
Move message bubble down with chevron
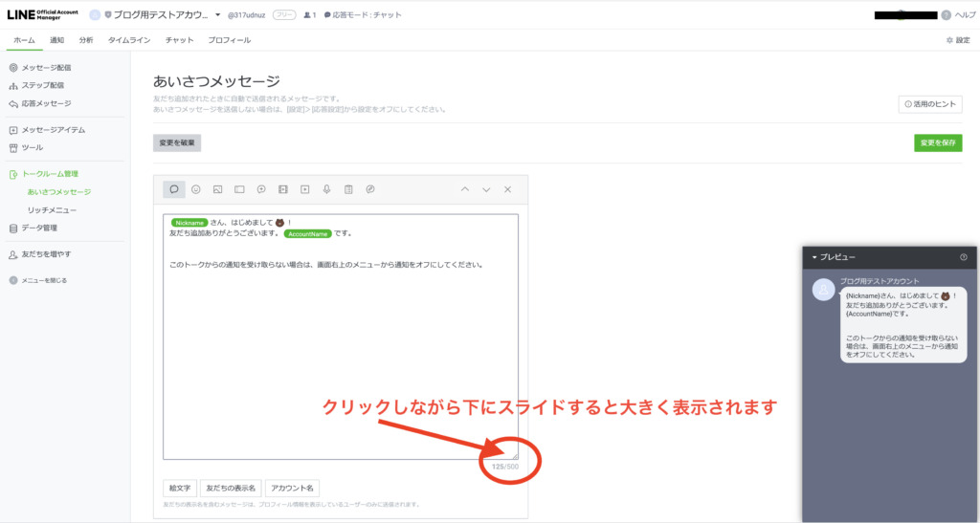(x=486, y=189)
